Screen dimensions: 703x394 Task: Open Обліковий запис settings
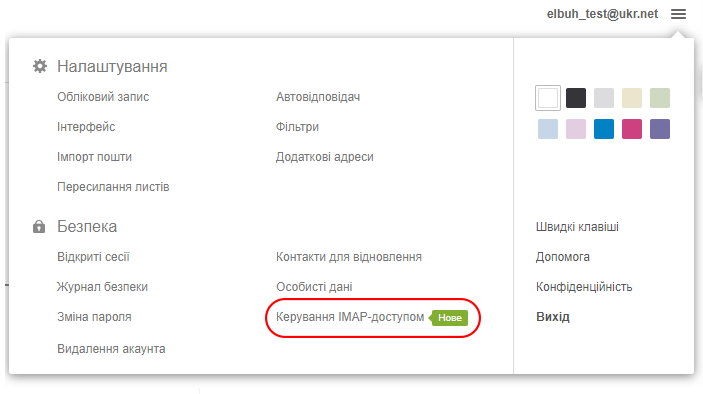[x=103, y=97]
